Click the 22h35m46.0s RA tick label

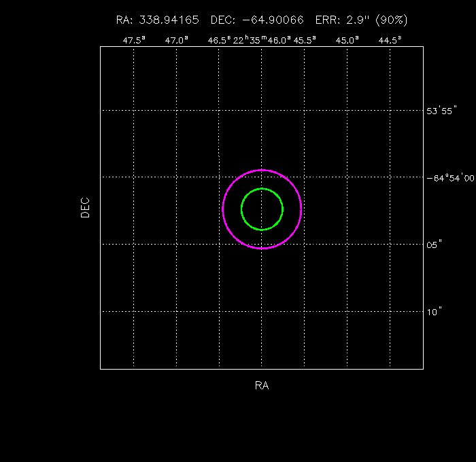pos(262,40)
